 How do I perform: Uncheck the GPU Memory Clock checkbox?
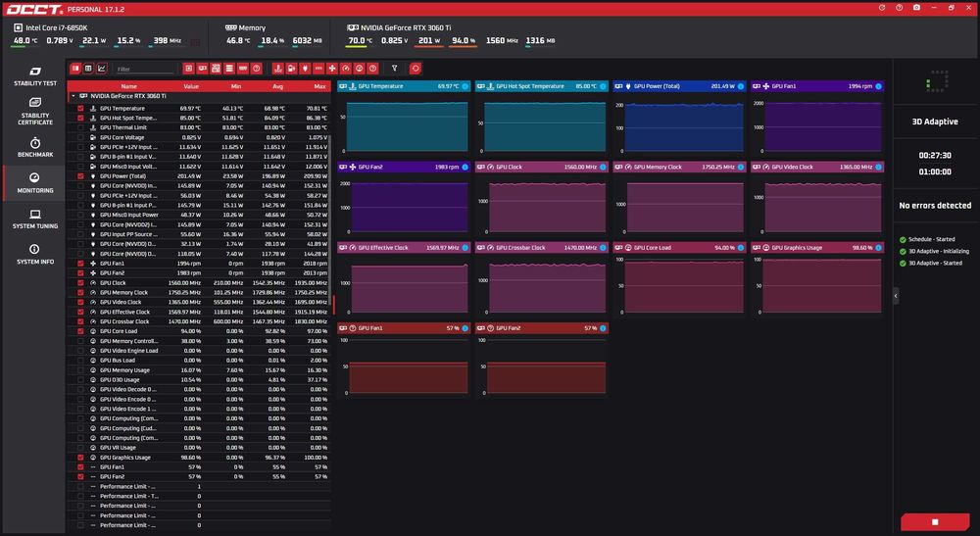[80, 292]
